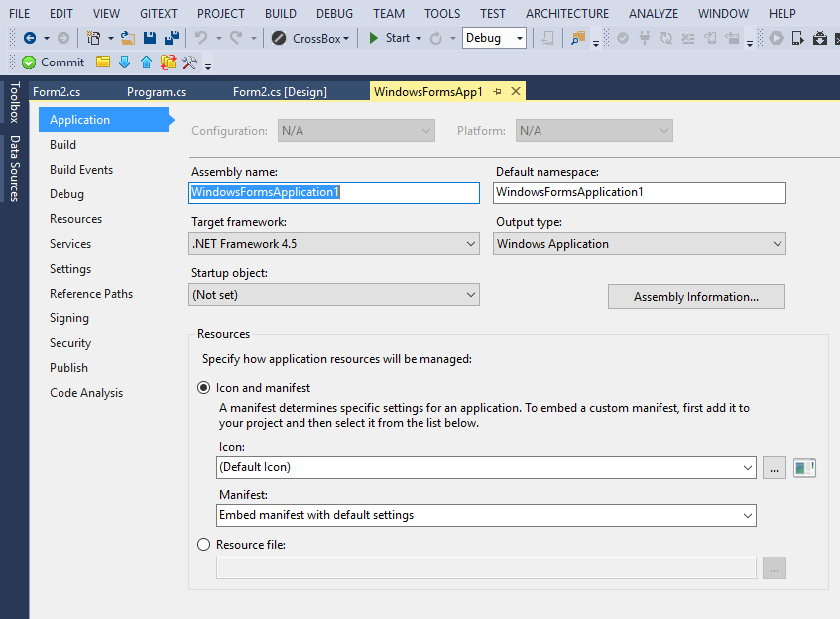Viewport: 840px width, 619px height.
Task: Click the Navigate Backward arrow icon
Action: [x=30, y=38]
